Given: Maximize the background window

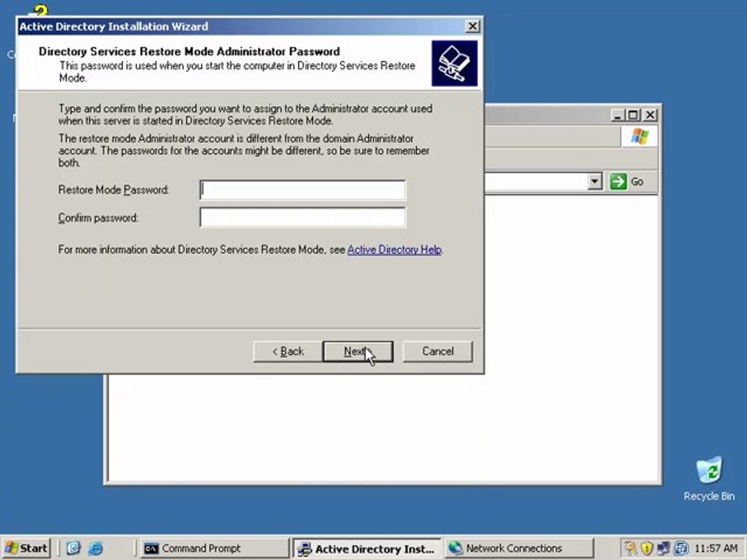Looking at the screenshot, I should [633, 115].
